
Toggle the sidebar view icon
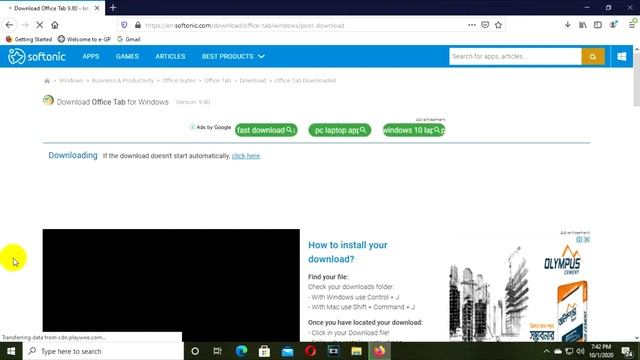(598, 25)
